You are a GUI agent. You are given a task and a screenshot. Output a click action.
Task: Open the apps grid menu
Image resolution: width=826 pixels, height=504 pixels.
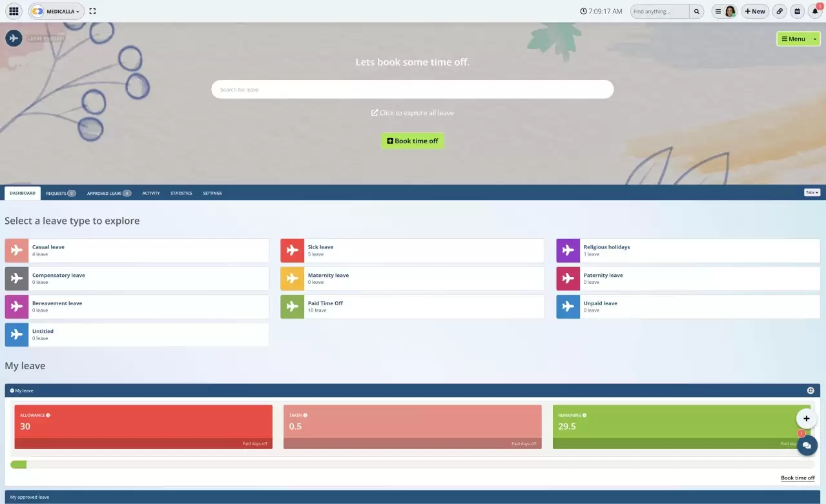tap(13, 11)
